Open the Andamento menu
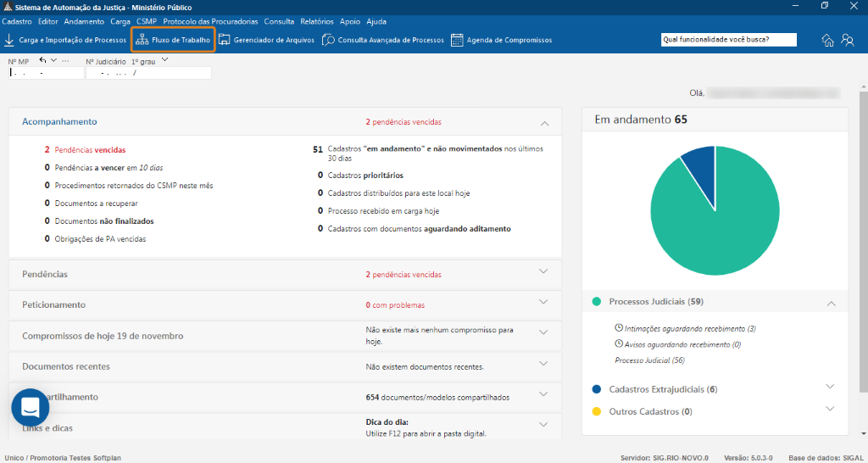Viewport: 868px width, 463px height. coord(84,21)
